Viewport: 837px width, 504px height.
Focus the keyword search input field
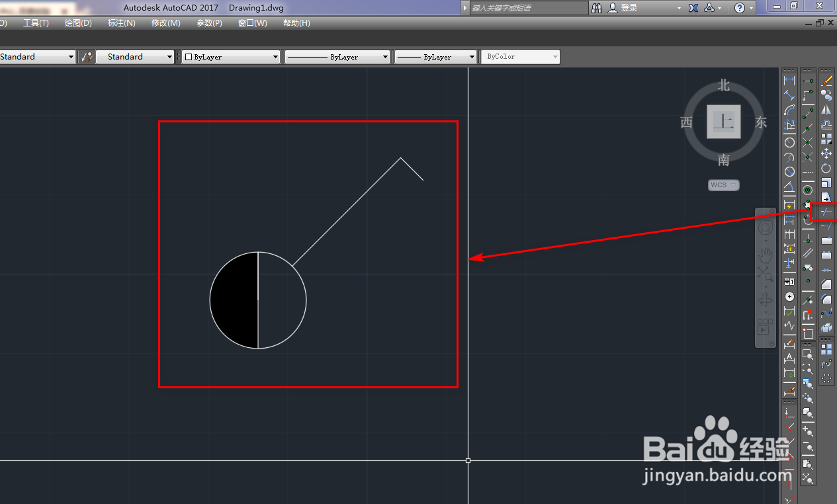[x=529, y=8]
